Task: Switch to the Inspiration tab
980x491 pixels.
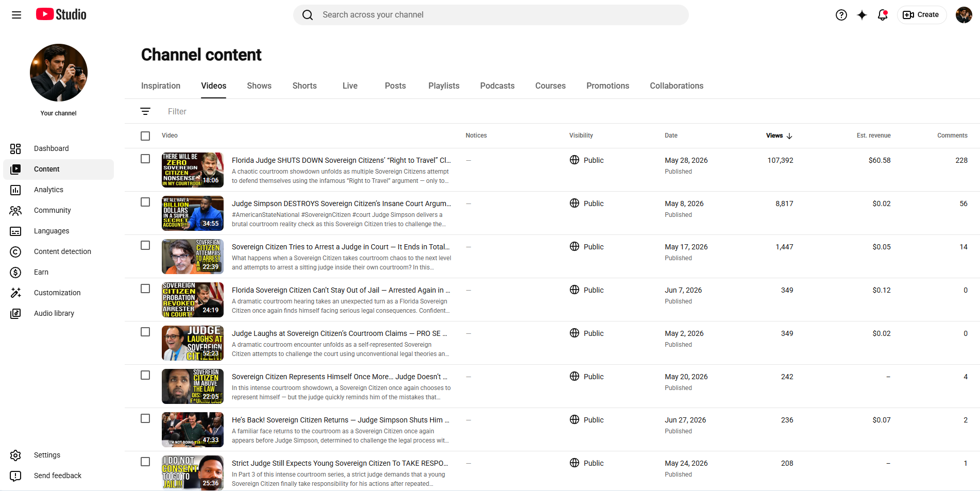Action: (x=161, y=86)
